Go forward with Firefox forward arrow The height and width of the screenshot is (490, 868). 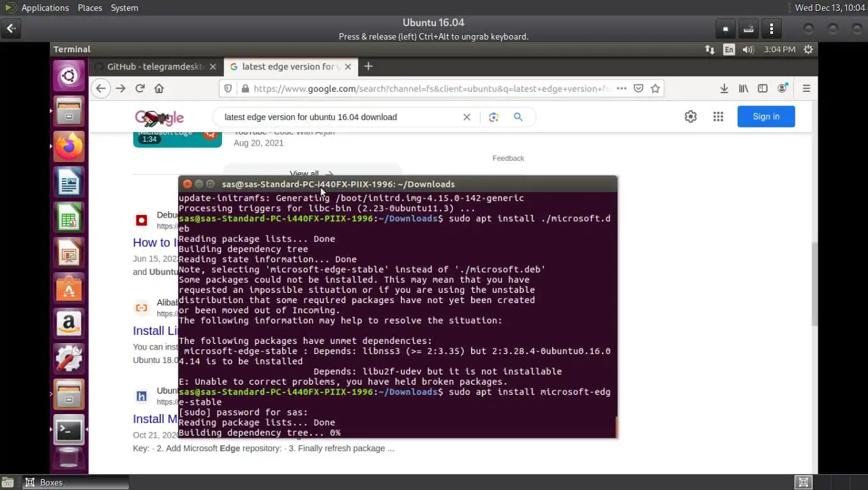(x=121, y=89)
